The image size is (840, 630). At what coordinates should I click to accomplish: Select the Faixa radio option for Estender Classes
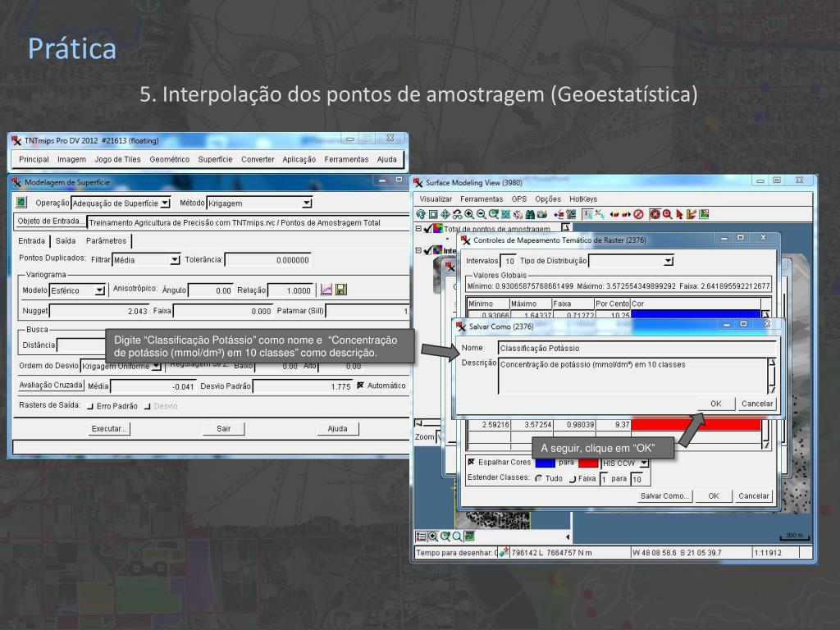click(572, 478)
